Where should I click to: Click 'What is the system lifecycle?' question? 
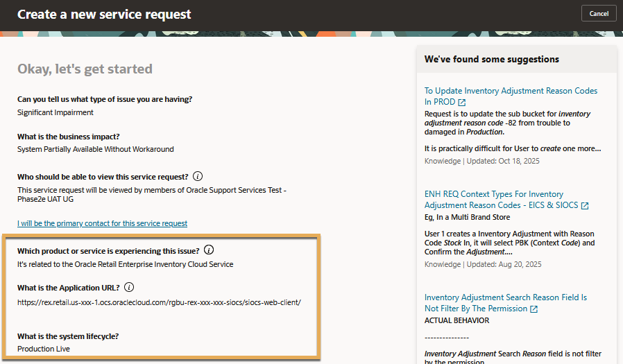[x=68, y=336]
